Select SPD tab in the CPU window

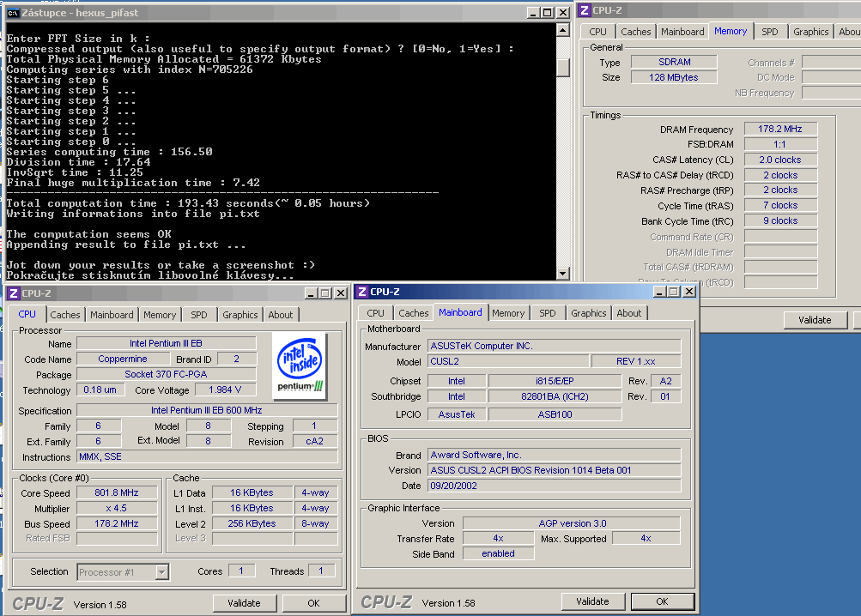(199, 315)
